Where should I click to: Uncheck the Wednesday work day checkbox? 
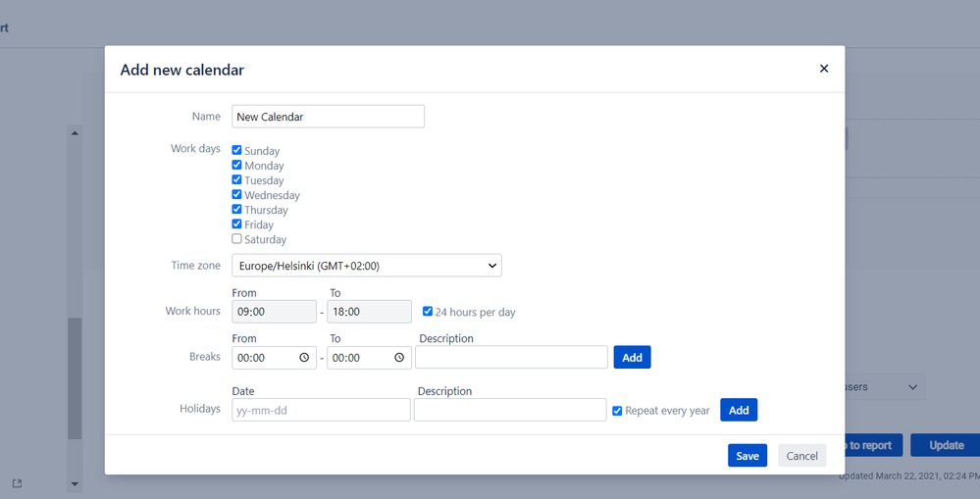coord(236,194)
